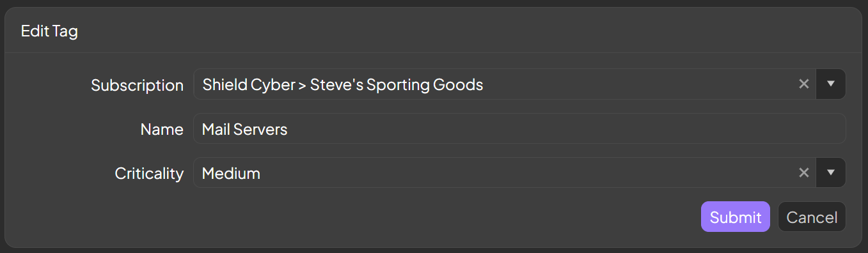
Task: Open the Subscription dropdown arrow
Action: pyautogui.click(x=831, y=84)
